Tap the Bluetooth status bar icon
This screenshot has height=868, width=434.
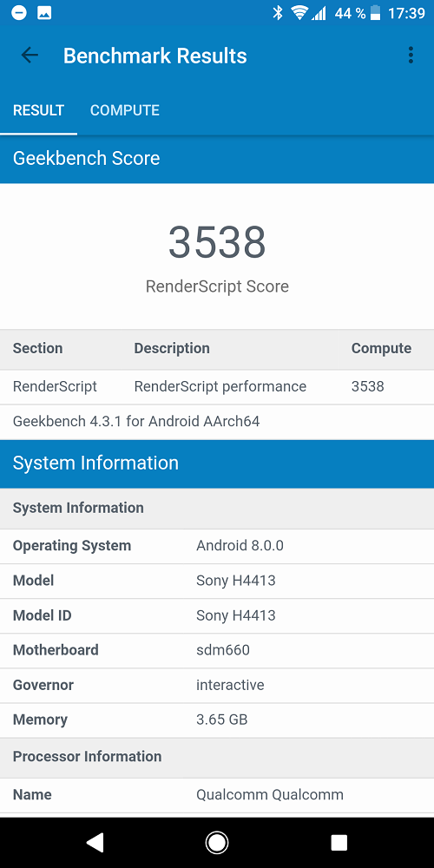[278, 13]
